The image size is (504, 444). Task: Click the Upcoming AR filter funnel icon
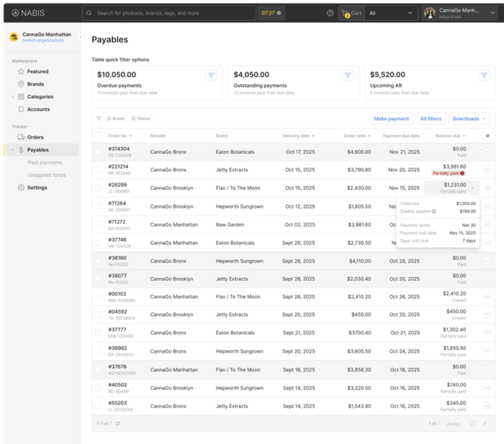coord(484,75)
